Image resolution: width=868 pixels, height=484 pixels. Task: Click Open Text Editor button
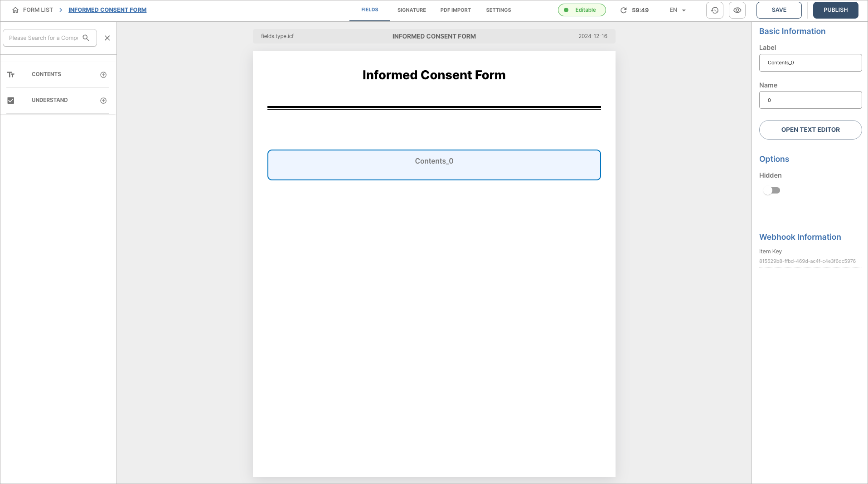[x=810, y=130]
